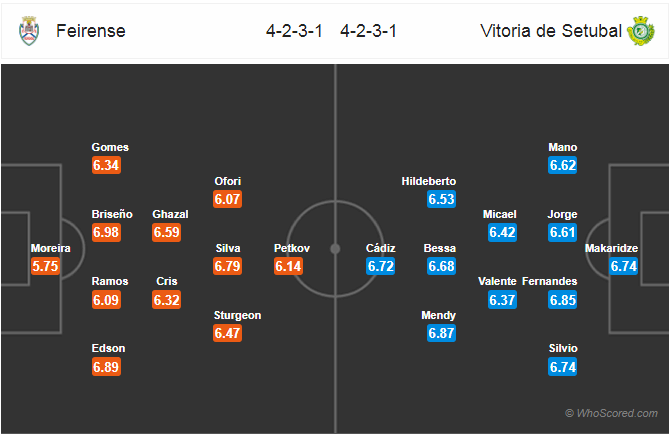
Task: Click the Sturgeon player name
Action: (x=237, y=315)
